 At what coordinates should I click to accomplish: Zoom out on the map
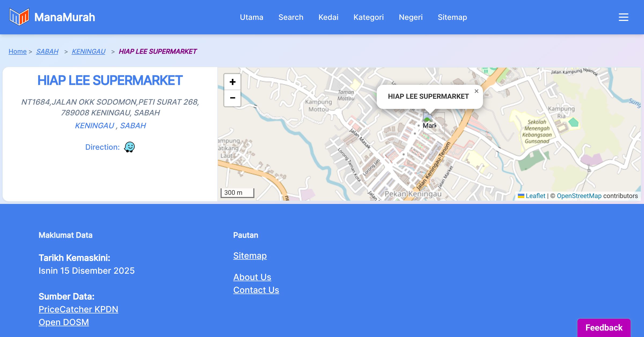click(x=232, y=98)
